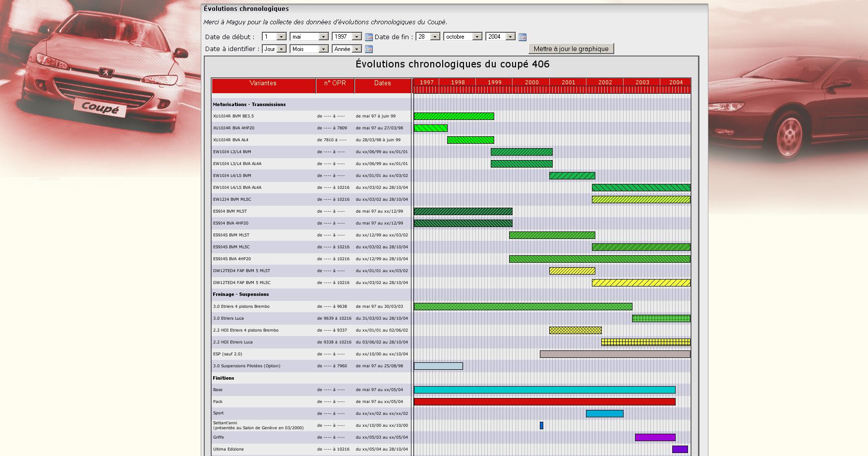Open the calendar icon beside Date à identifier
This screenshot has height=456, width=868.
(368, 49)
